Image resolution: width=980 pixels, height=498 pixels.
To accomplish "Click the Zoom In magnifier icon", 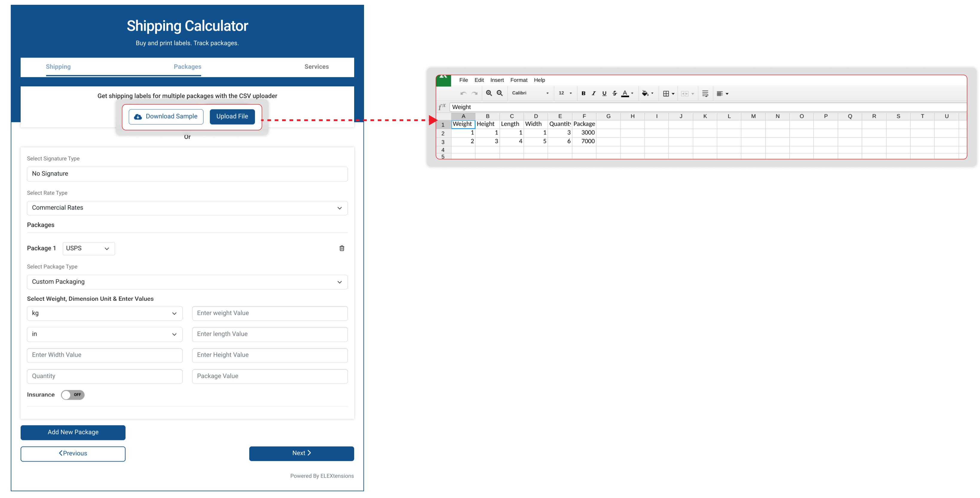I will (x=489, y=93).
